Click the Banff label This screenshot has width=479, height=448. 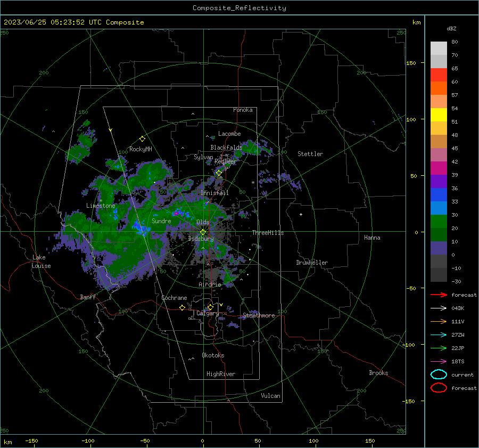point(88,297)
